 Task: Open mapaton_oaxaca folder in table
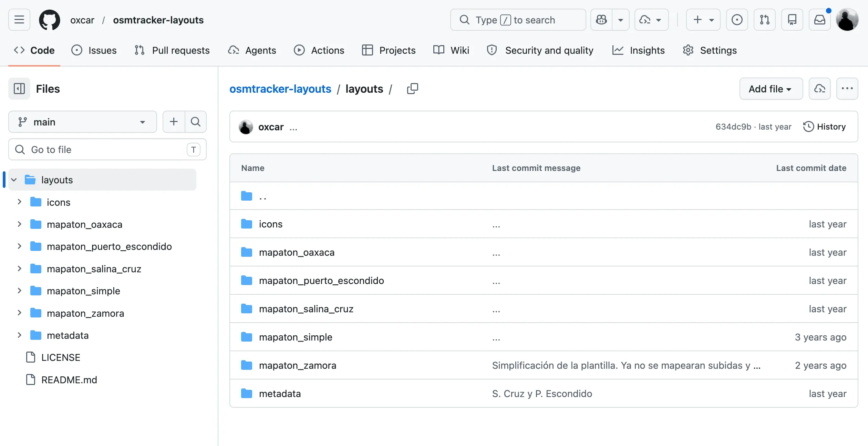pos(297,252)
